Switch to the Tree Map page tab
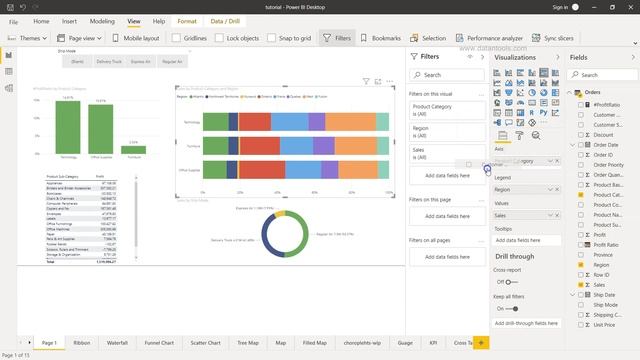This screenshot has width=640, height=360. 248,343
